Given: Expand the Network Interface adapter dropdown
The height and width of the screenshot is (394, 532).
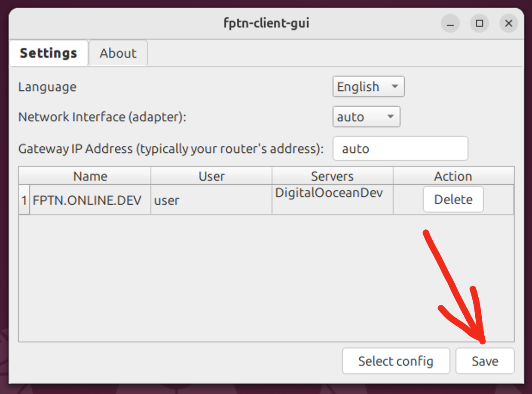Looking at the screenshot, I should tap(366, 117).
